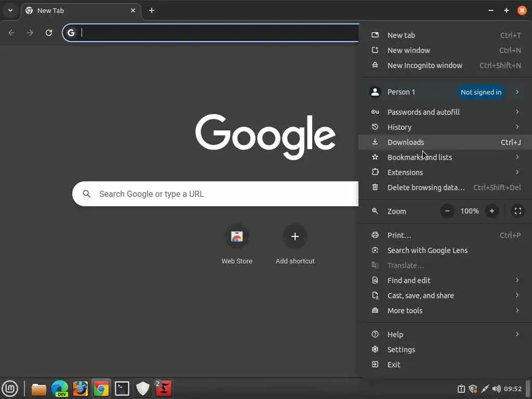This screenshot has height=399, width=532.
Task: Select Search with Google Lens
Action: [445, 250]
